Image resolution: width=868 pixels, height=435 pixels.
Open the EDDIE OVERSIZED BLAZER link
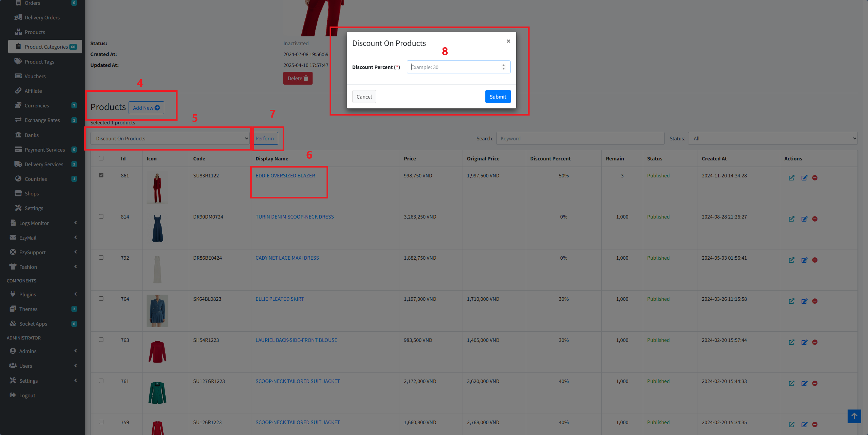(285, 175)
